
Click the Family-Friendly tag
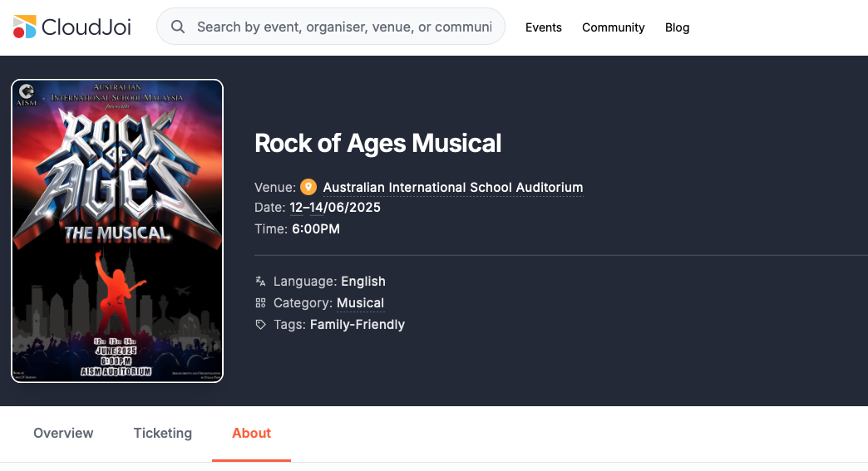pos(357,325)
